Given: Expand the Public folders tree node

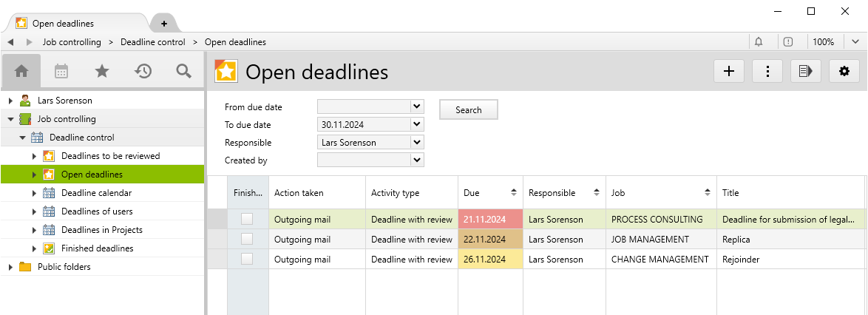Looking at the screenshot, I should (10, 267).
